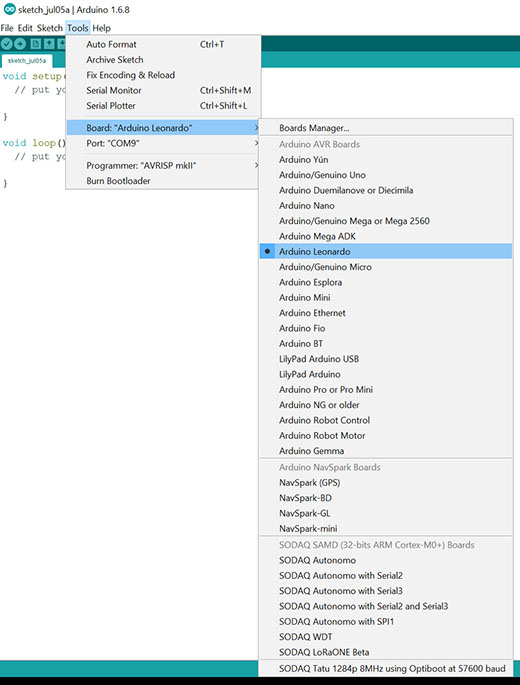
Task: Click the Upload arrow toolbar icon
Action: tap(20, 44)
